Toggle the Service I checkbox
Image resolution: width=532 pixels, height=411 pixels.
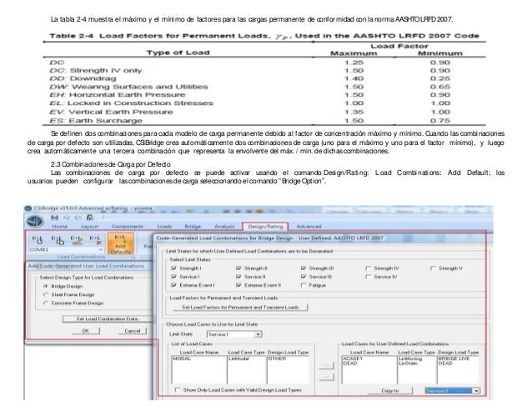click(x=174, y=277)
